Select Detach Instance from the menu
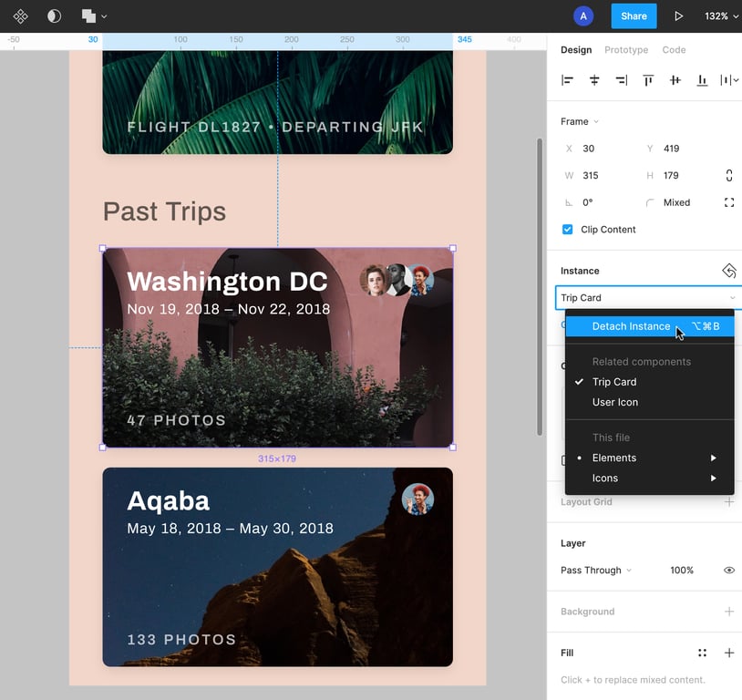742x700 pixels. pyautogui.click(x=631, y=326)
